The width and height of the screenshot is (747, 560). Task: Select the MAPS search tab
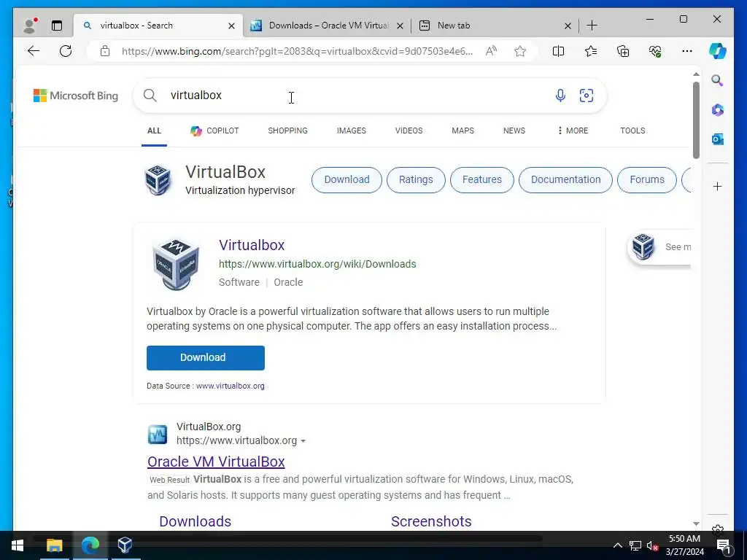[x=462, y=131]
